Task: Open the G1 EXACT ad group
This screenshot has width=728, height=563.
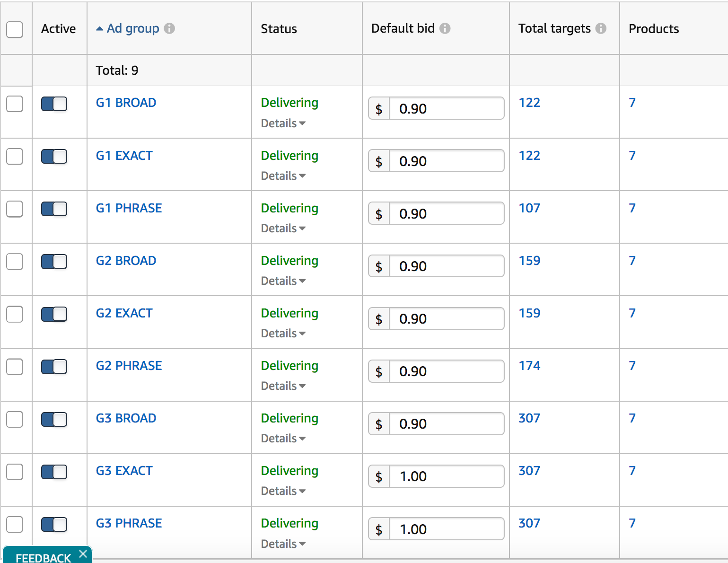Action: coord(124,156)
